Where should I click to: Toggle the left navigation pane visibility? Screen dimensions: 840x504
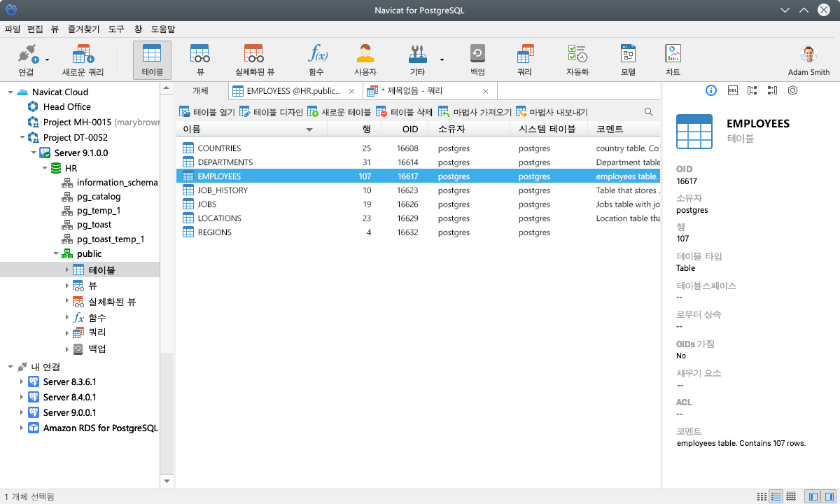813,496
